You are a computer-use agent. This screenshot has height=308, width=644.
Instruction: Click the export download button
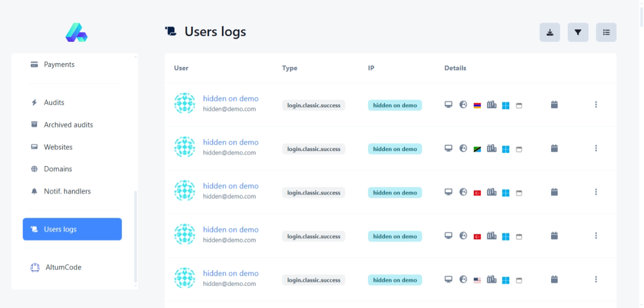pyautogui.click(x=550, y=32)
